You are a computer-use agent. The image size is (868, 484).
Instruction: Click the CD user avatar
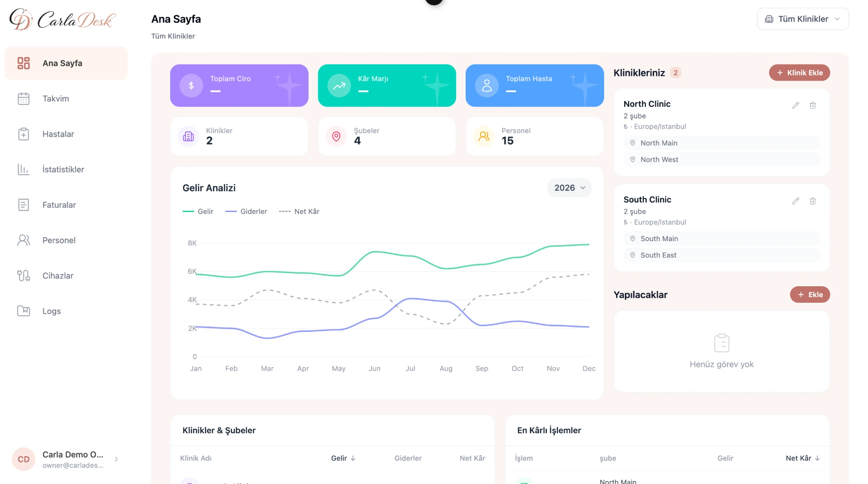[x=23, y=459]
